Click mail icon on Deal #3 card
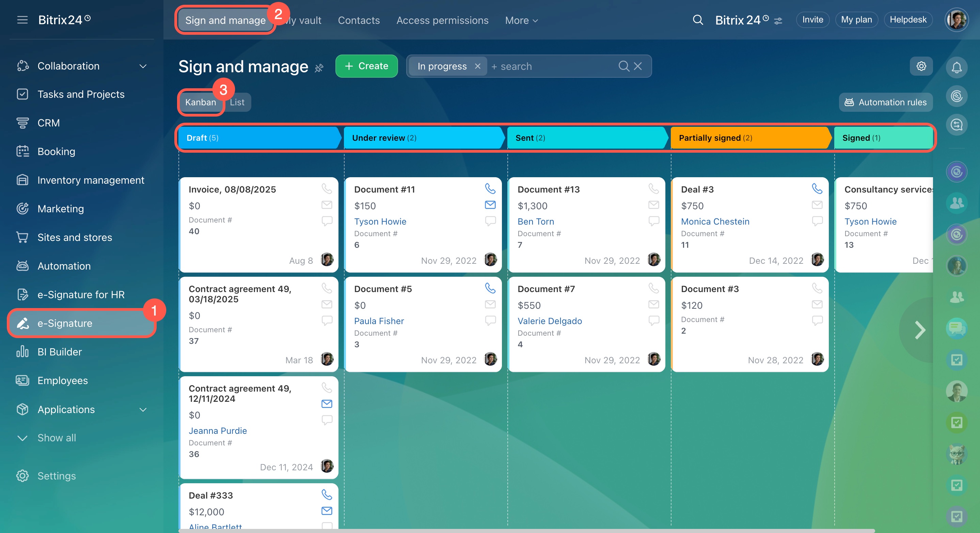The width and height of the screenshot is (980, 533). 817,205
